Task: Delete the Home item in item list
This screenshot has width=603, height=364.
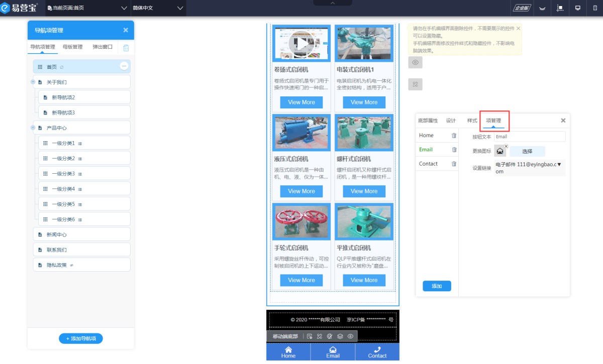Action: tap(454, 136)
